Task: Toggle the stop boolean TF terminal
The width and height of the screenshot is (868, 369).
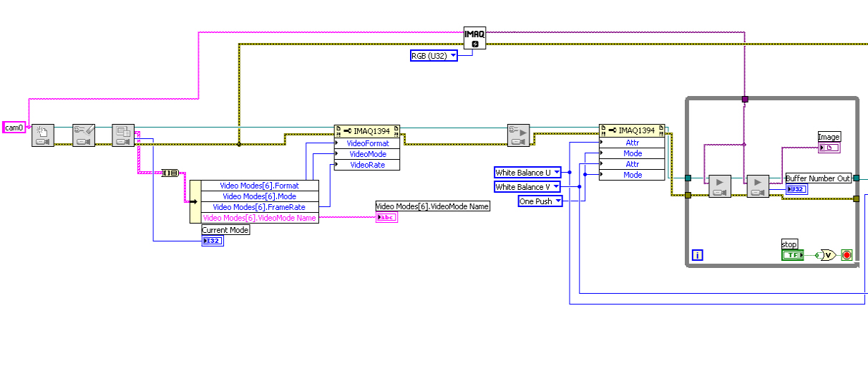Action: (x=791, y=254)
